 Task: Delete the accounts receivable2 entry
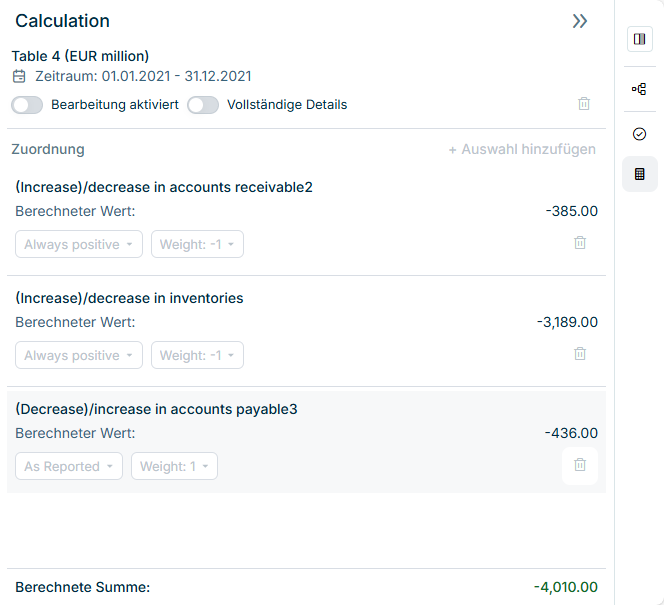[x=580, y=243]
